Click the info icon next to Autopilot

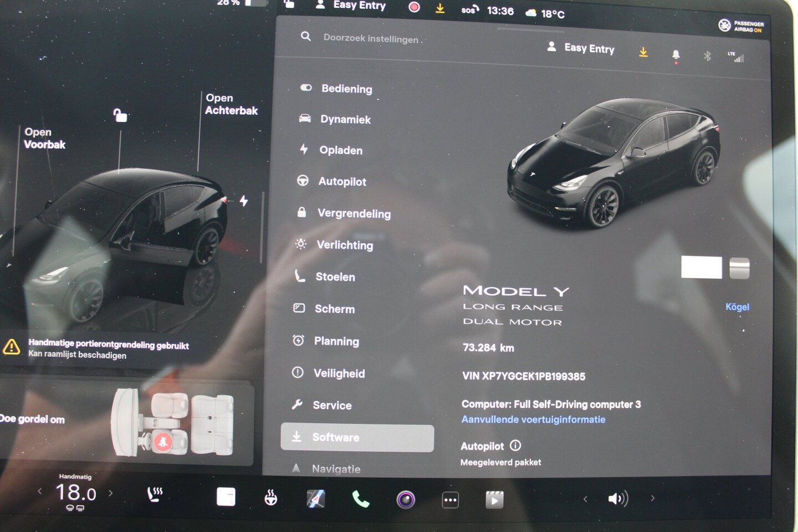coord(515,446)
